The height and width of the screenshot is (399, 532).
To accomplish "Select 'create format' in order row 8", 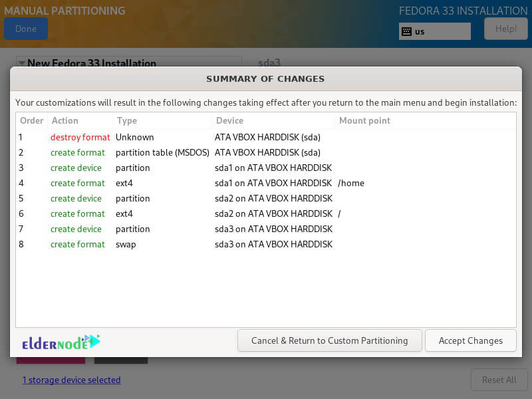I will (78, 244).
